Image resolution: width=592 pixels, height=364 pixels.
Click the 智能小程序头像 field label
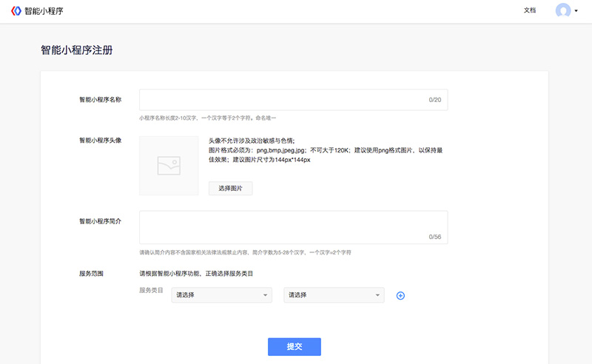tap(100, 139)
